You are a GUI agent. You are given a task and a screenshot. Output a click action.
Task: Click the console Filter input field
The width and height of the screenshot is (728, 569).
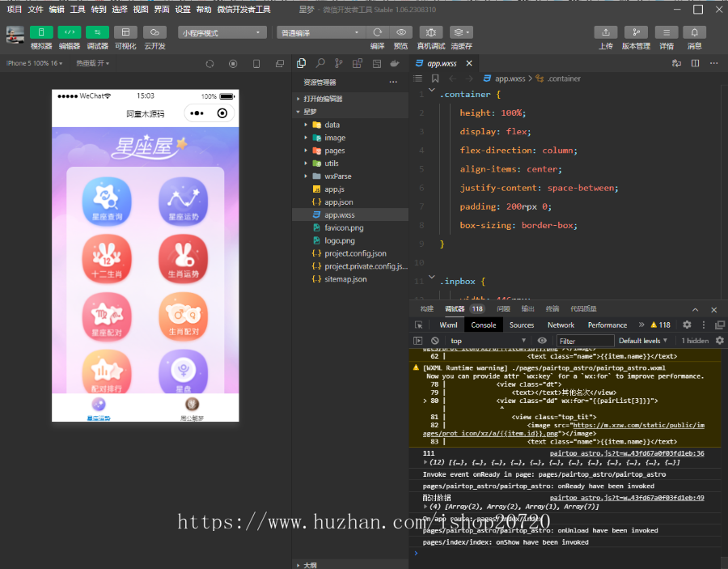585,341
